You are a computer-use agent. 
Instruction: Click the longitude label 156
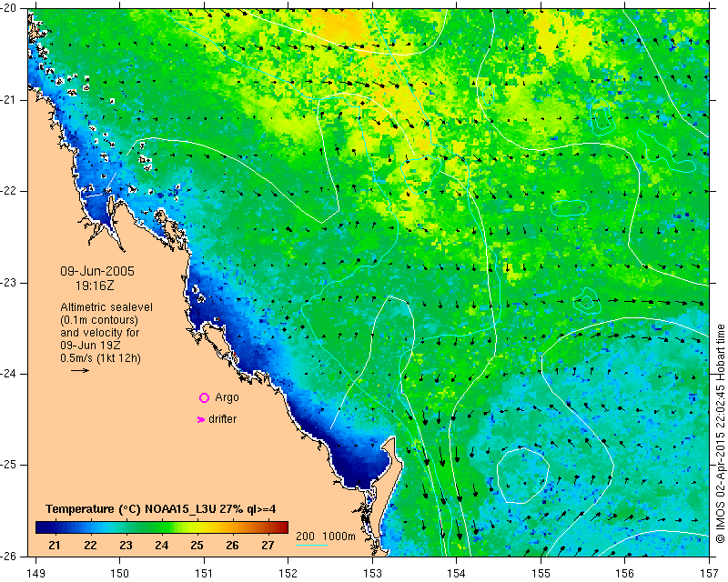[625, 574]
